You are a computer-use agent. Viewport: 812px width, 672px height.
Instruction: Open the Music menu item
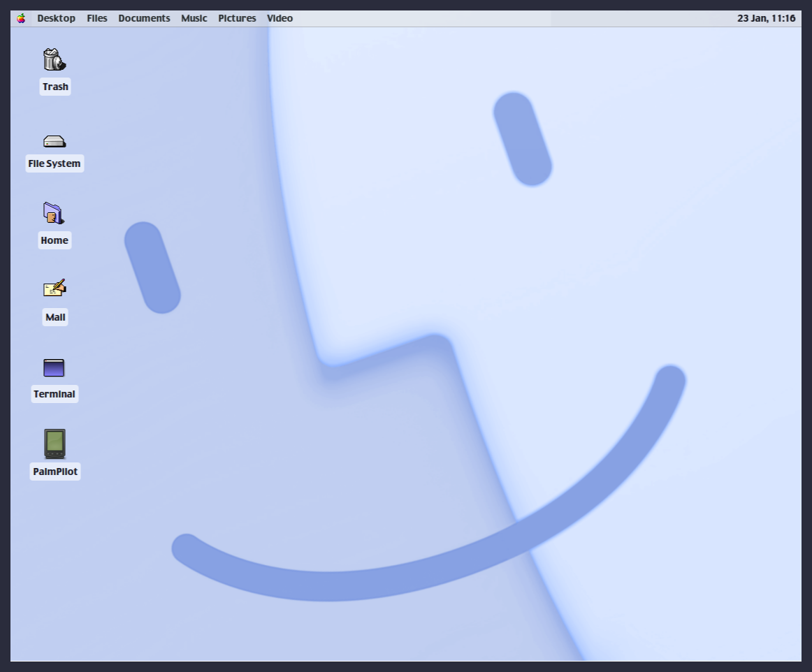point(194,18)
